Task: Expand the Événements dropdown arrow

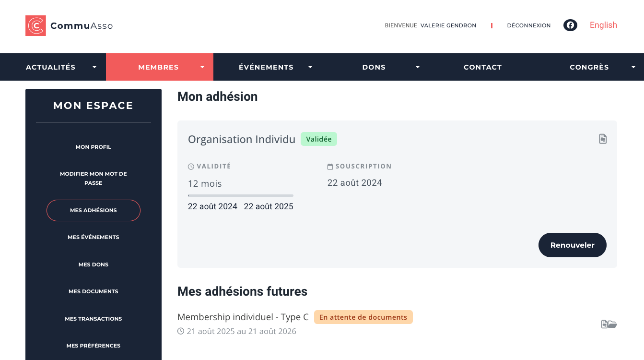Action: click(x=310, y=67)
